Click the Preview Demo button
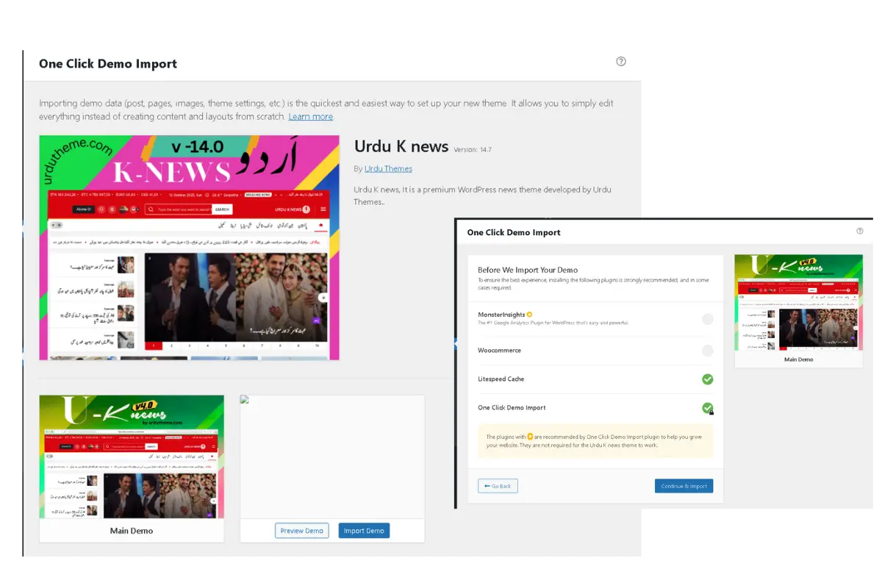 302,531
